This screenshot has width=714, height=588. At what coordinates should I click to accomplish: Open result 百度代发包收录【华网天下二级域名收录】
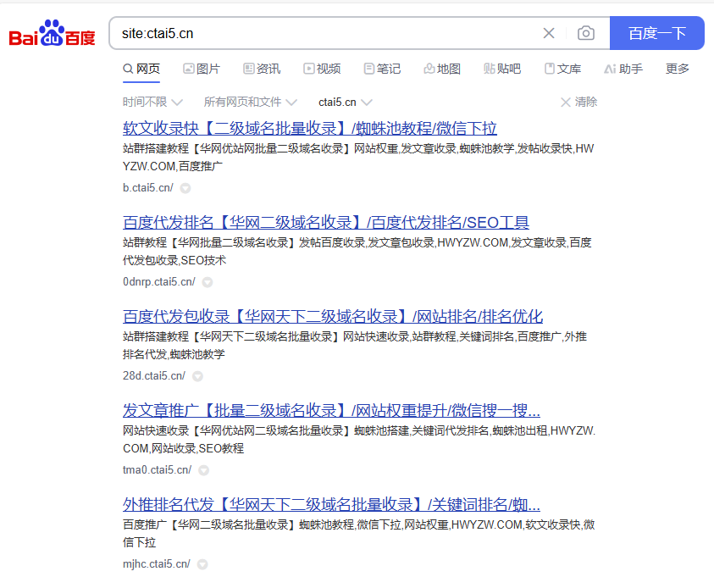coord(333,316)
